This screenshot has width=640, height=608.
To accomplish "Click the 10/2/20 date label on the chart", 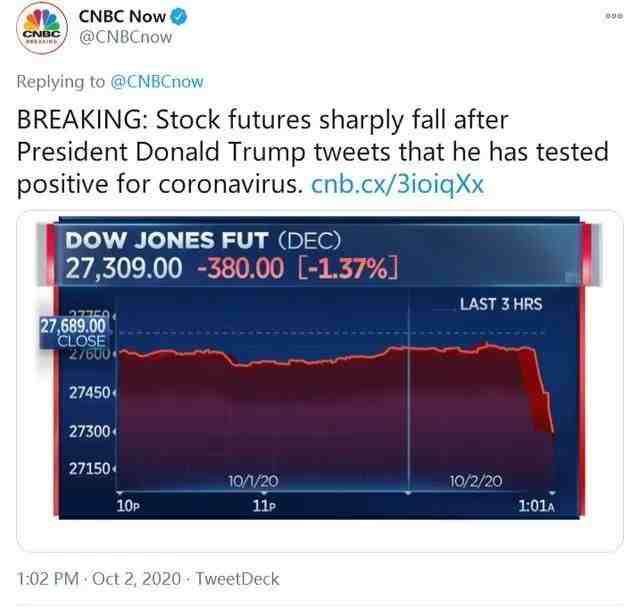I will pos(475,481).
